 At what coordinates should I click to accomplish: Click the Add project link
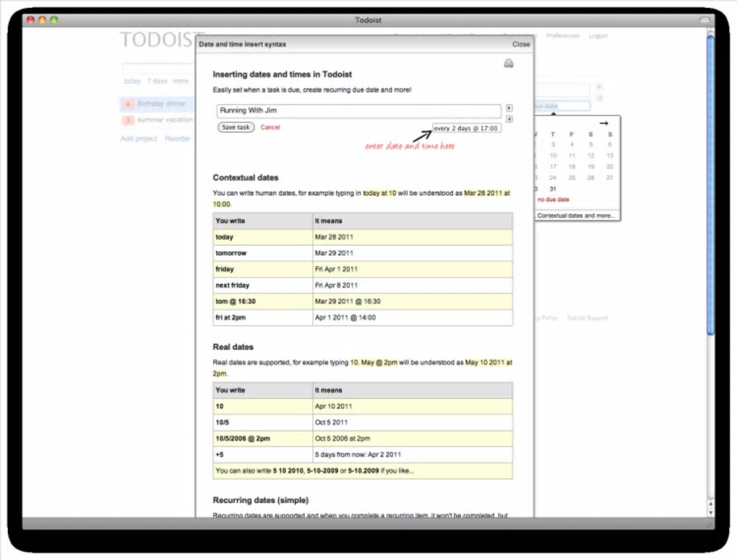click(x=139, y=139)
